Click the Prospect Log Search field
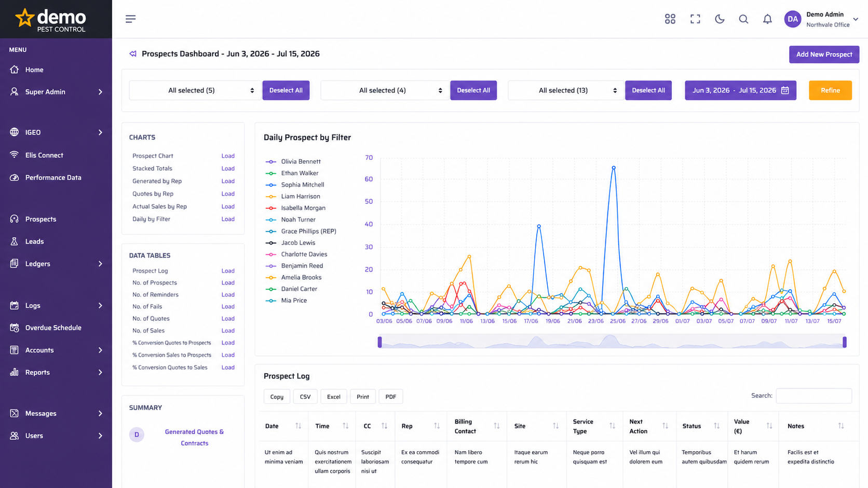The width and height of the screenshot is (868, 488). pos(813,396)
